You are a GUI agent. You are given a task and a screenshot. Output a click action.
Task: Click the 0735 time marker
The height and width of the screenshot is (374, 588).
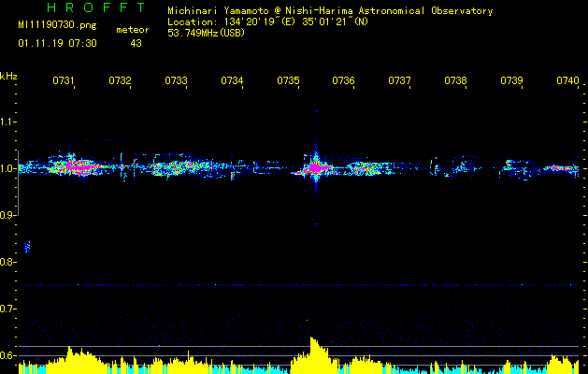pyautogui.click(x=288, y=80)
